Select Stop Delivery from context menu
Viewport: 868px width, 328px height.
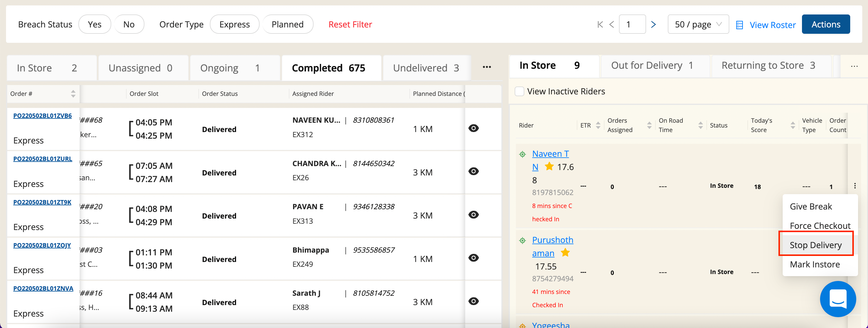pos(816,245)
